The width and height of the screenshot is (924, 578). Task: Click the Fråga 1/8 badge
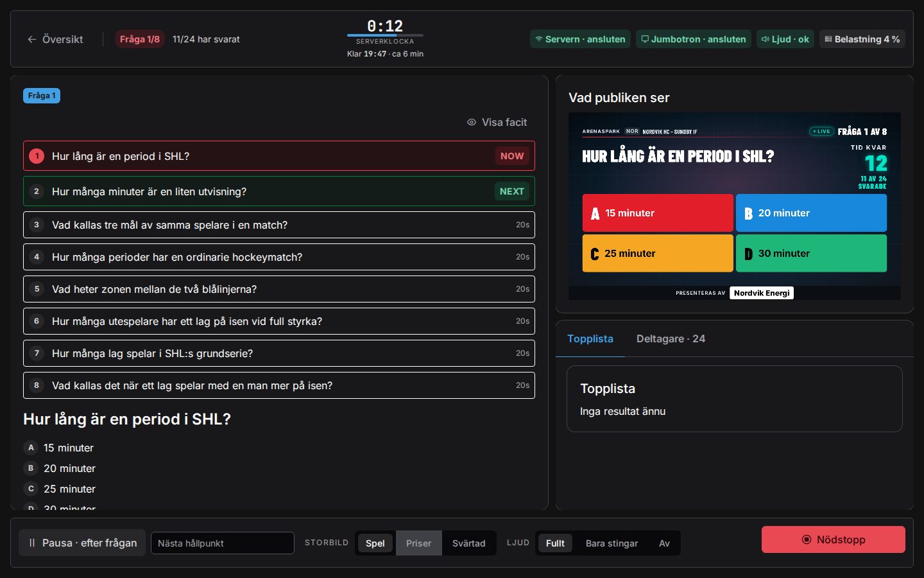coord(140,39)
